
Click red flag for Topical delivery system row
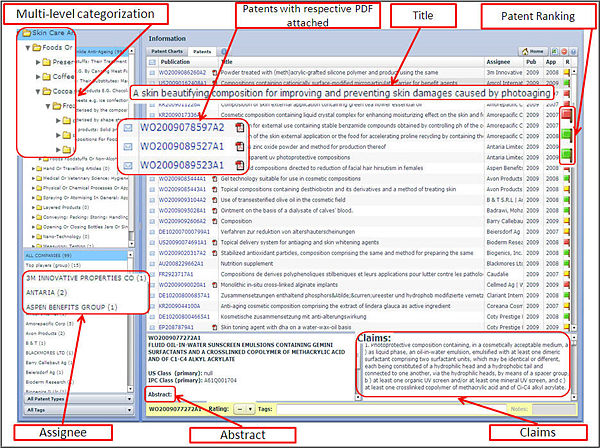tap(567, 243)
